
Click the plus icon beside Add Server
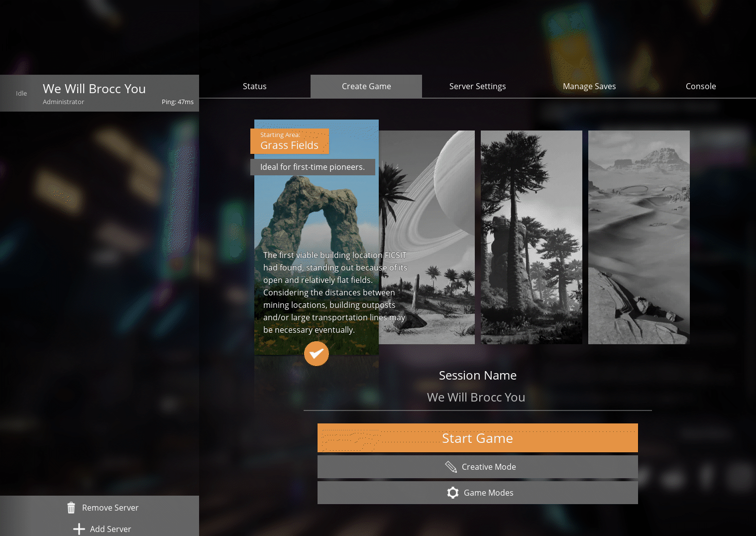tap(79, 529)
